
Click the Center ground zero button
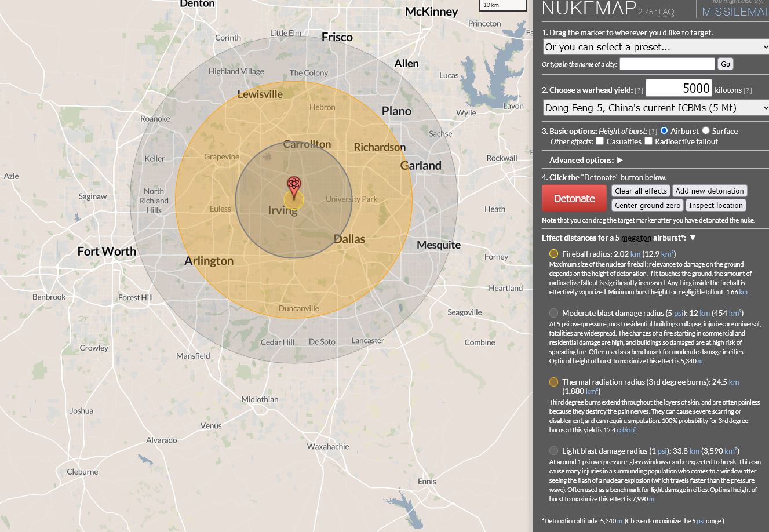[x=647, y=205]
